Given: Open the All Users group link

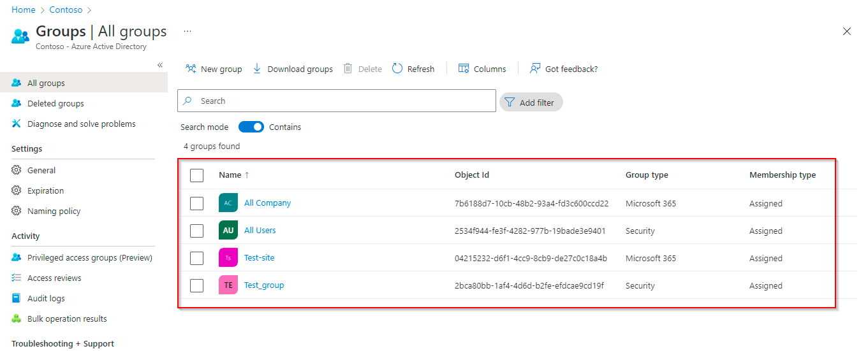Looking at the screenshot, I should coord(260,230).
